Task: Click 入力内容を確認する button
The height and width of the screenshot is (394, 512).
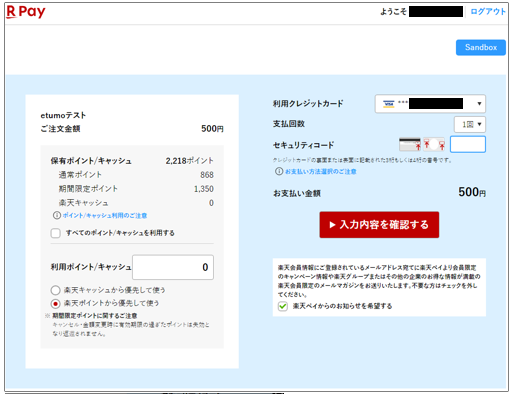Action: (x=379, y=225)
